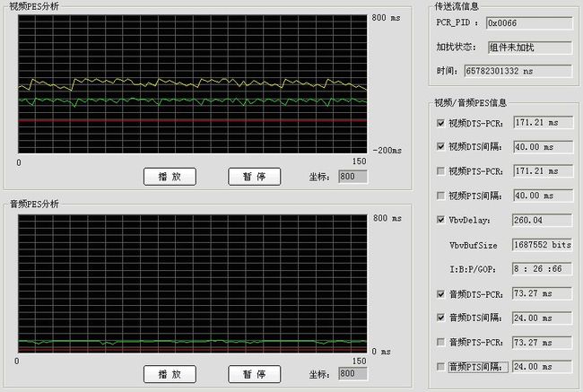
Task: Click the 音频DTS间隔 value 24.00 ms
Action: point(542,318)
